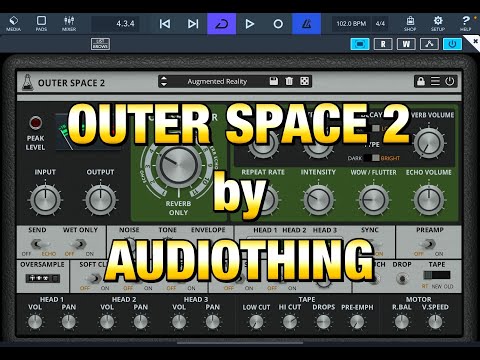Skip to previous marker
Image resolution: width=480 pixels, height=360 pixels.
[x=165, y=24]
